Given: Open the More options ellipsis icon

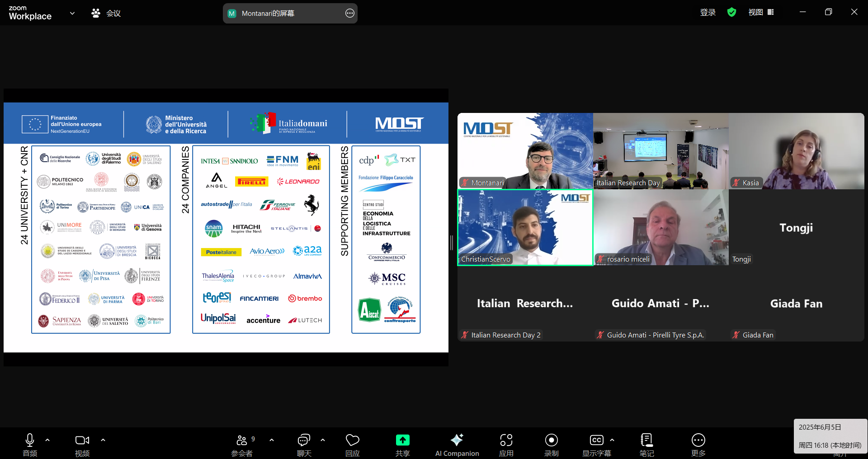Looking at the screenshot, I should 698,440.
